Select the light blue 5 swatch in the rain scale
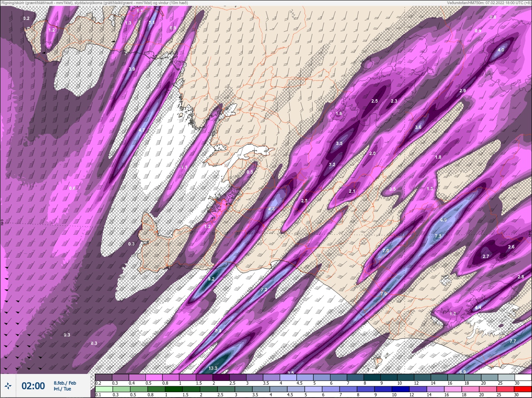 coord(314,389)
